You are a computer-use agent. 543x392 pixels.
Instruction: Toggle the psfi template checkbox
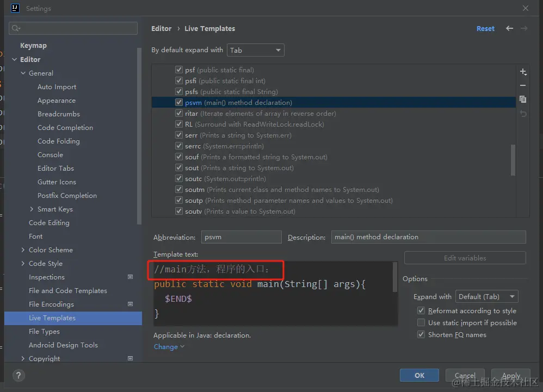point(178,80)
